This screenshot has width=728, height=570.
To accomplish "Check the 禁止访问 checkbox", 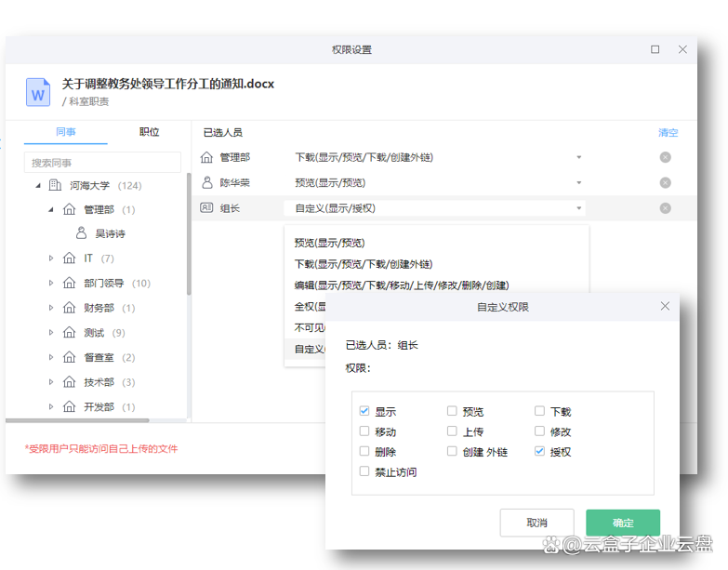I will click(364, 471).
